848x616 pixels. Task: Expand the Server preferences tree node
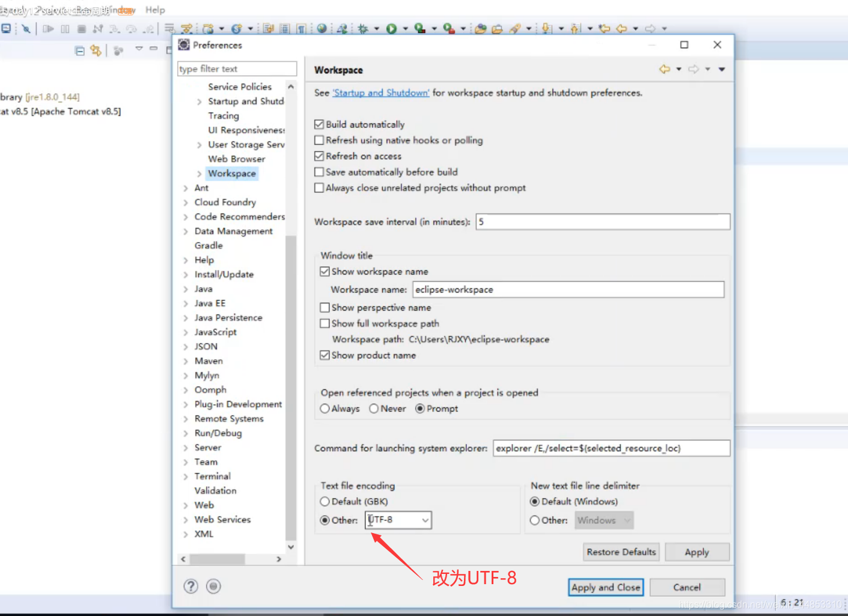coord(186,448)
